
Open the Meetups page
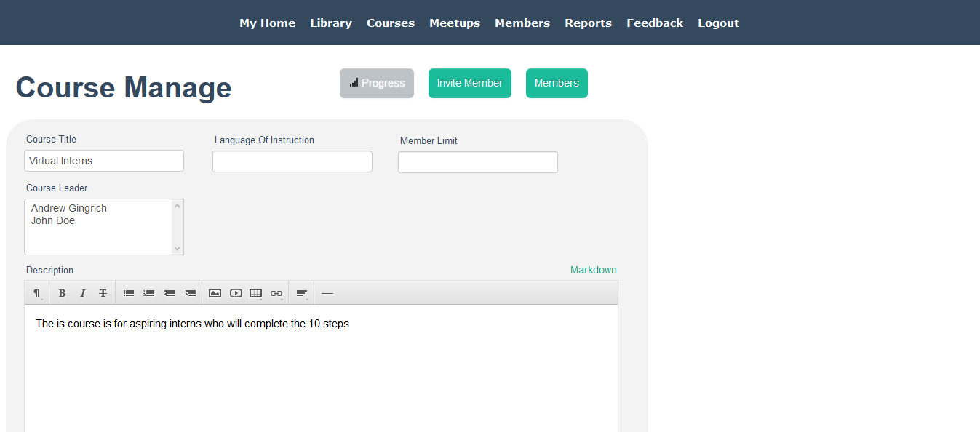click(455, 23)
